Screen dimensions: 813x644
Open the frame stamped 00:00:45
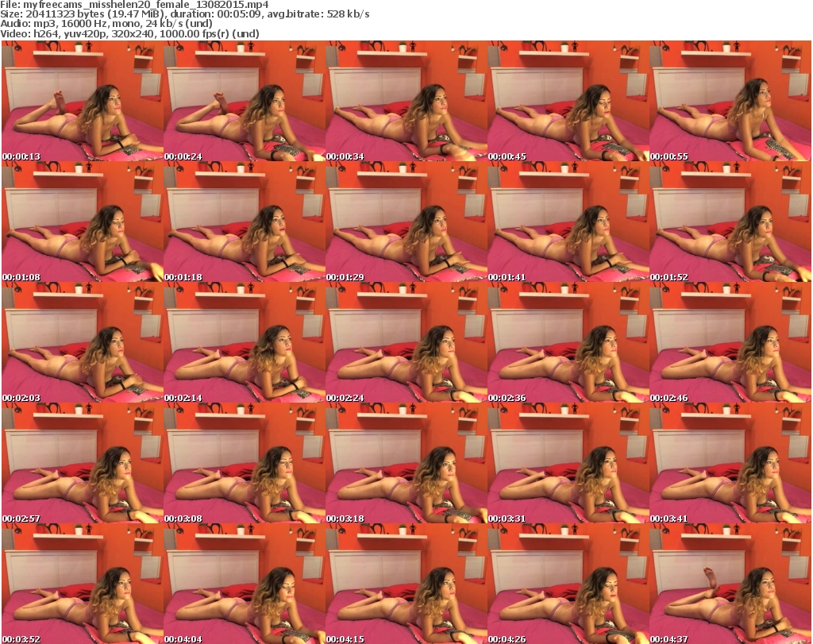[x=568, y=101]
